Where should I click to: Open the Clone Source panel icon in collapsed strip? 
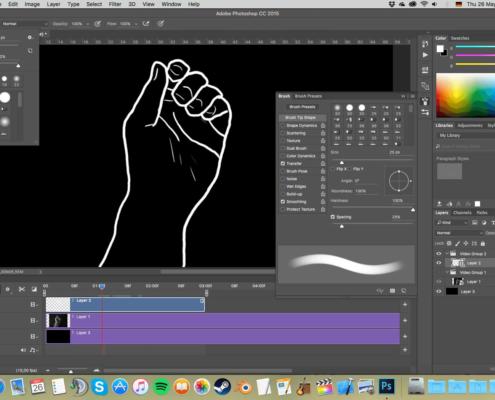pos(425,86)
